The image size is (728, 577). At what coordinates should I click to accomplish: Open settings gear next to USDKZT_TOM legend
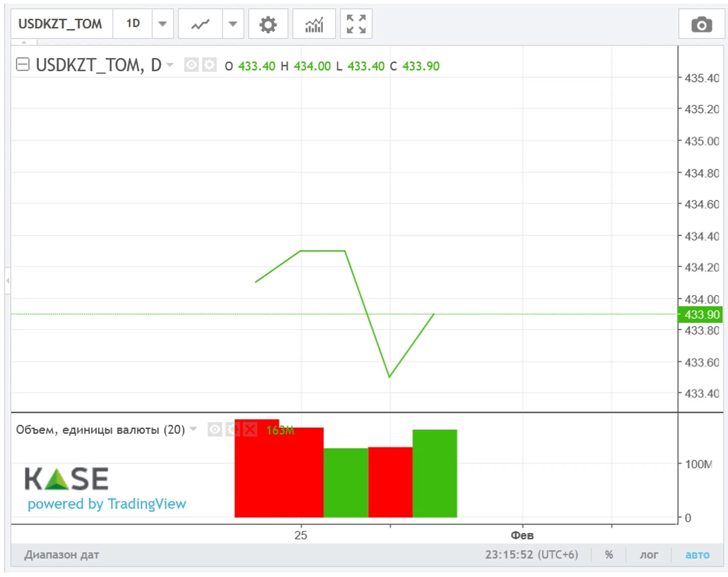[209, 65]
